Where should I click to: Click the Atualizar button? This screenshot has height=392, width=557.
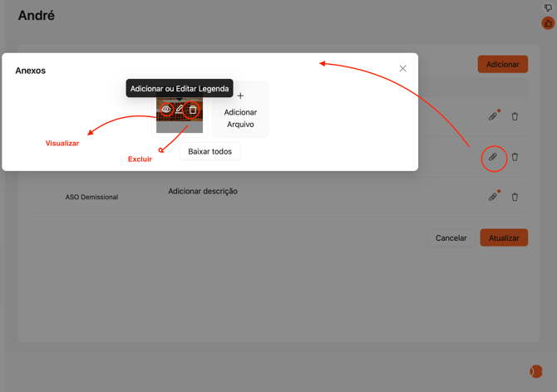(x=504, y=238)
